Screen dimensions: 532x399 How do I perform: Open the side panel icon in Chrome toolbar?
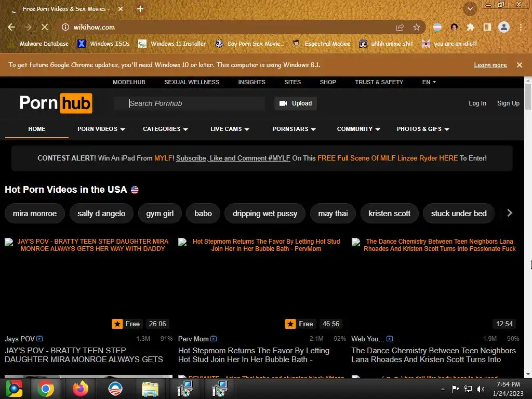pos(487,27)
